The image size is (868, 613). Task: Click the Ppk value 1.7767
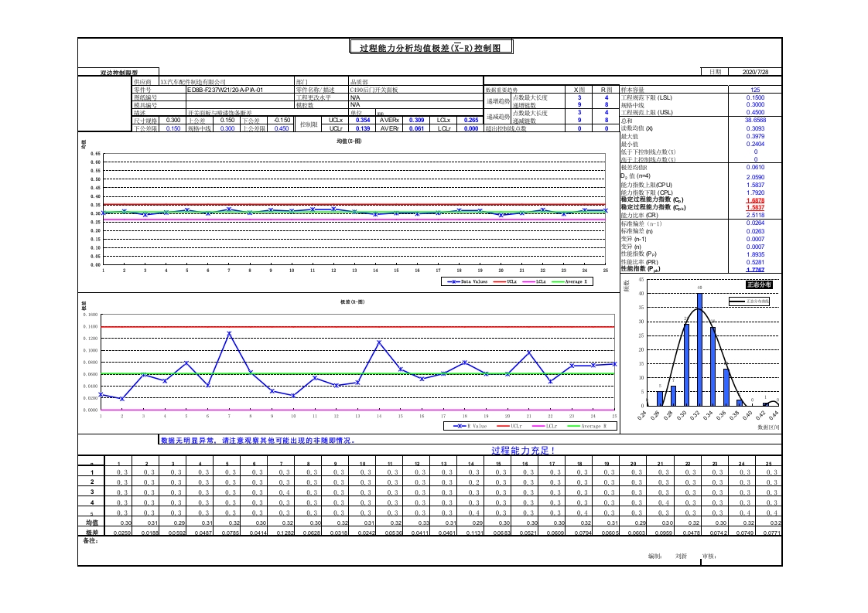[x=754, y=269]
